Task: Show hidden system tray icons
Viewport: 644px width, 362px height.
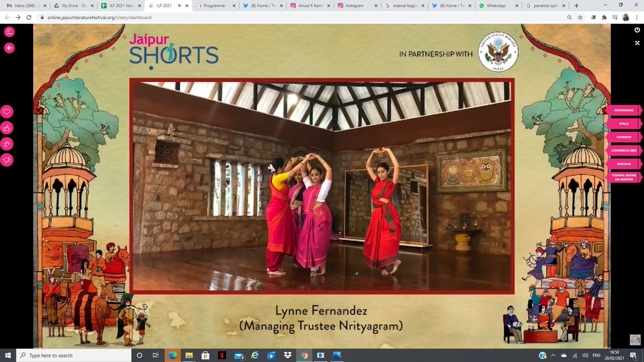Action: point(554,355)
